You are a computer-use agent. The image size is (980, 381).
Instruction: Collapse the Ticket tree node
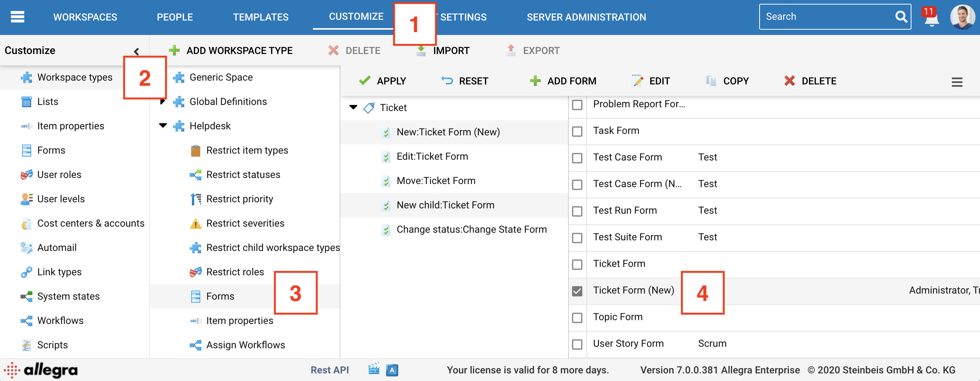pyautogui.click(x=353, y=108)
